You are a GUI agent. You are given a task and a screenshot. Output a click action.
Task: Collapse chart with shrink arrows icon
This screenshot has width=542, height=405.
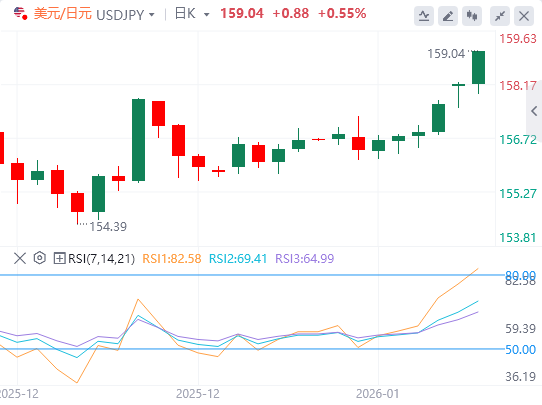tap(500, 16)
